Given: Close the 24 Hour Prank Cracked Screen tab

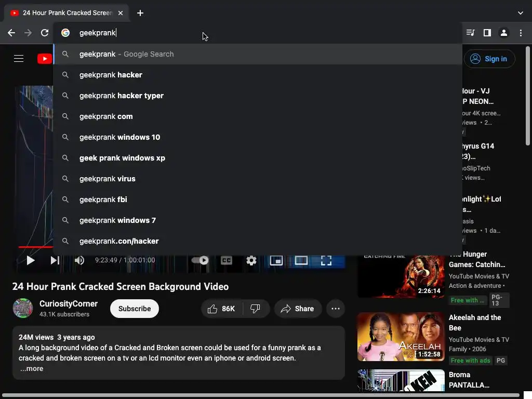Looking at the screenshot, I should click(121, 13).
